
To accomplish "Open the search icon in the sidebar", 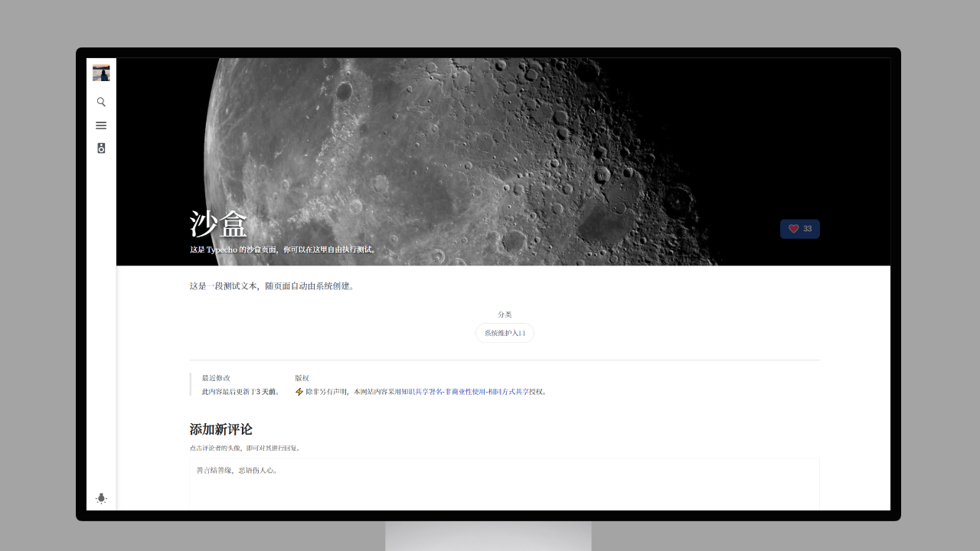I will 101,102.
